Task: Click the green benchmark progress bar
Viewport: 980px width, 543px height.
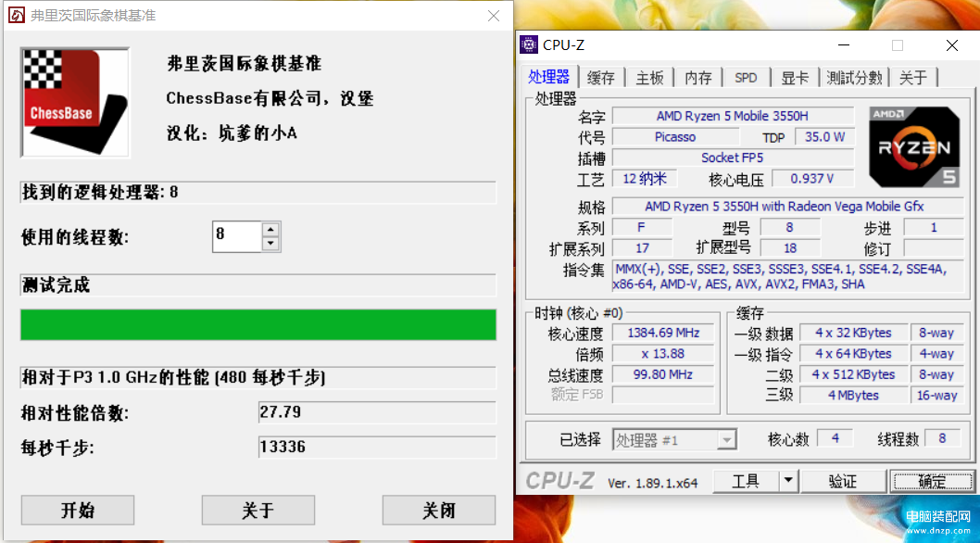Action: 258,324
